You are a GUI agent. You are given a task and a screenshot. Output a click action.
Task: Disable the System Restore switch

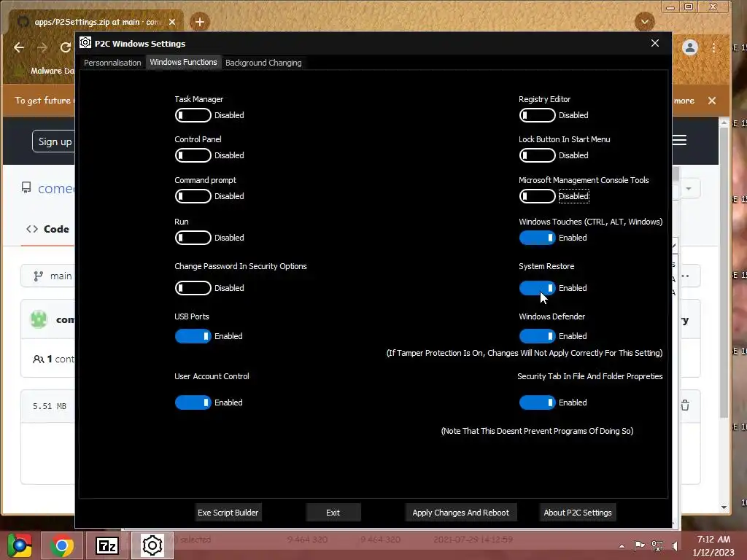[x=537, y=288]
